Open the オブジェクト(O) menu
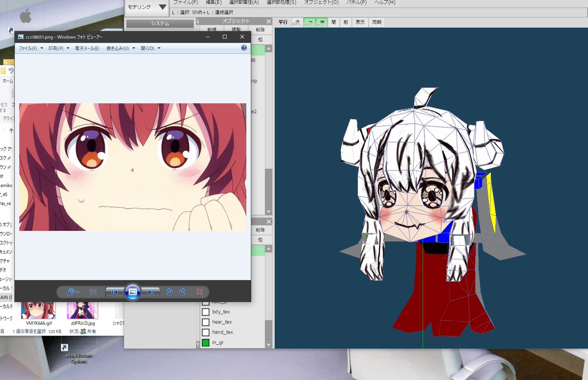This screenshot has width=588, height=380. pyautogui.click(x=321, y=2)
